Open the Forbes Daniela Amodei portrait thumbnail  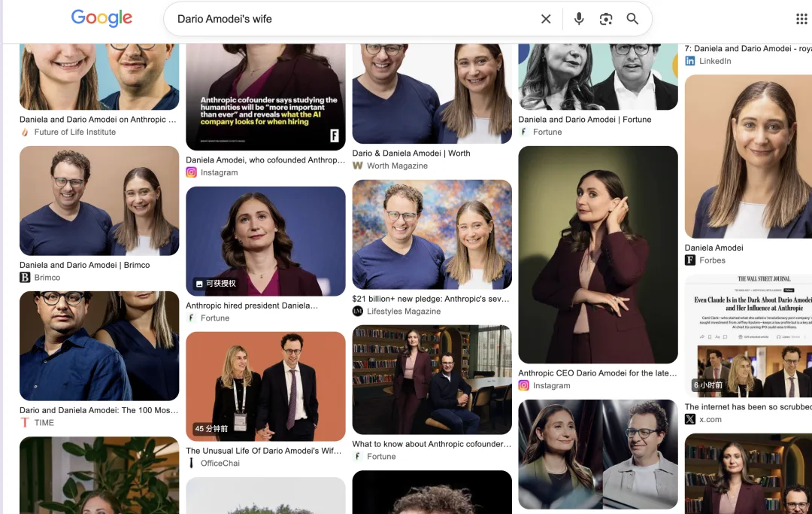748,157
